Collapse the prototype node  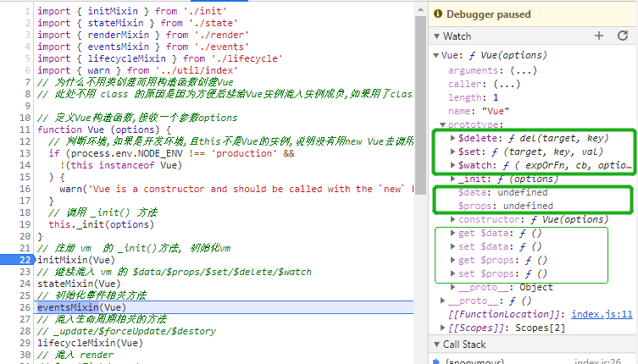coord(442,124)
